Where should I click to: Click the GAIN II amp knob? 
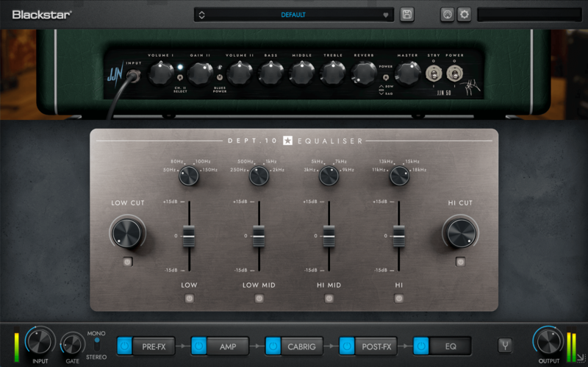[200, 73]
